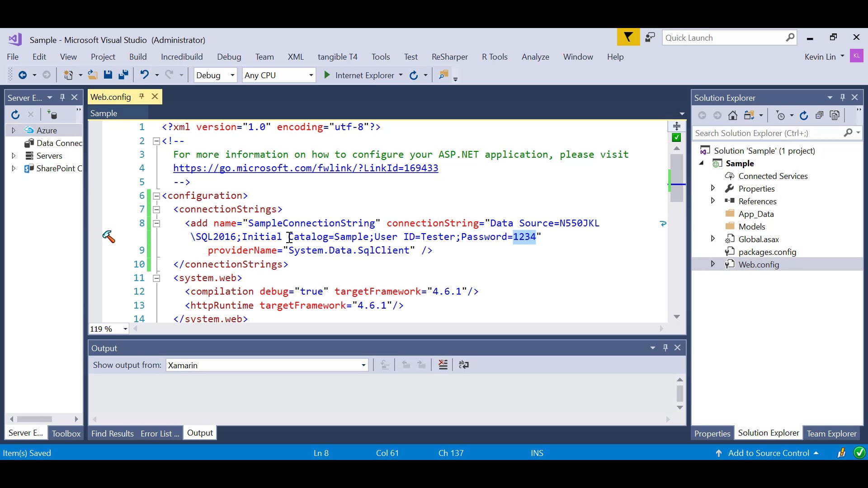Click the go.microsoft.com fwlink URL

click(306, 168)
